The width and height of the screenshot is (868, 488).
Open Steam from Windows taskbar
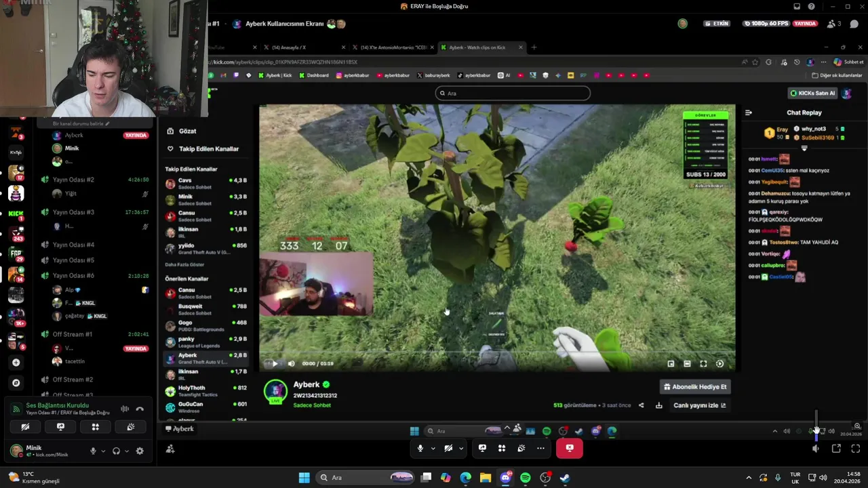click(x=565, y=478)
